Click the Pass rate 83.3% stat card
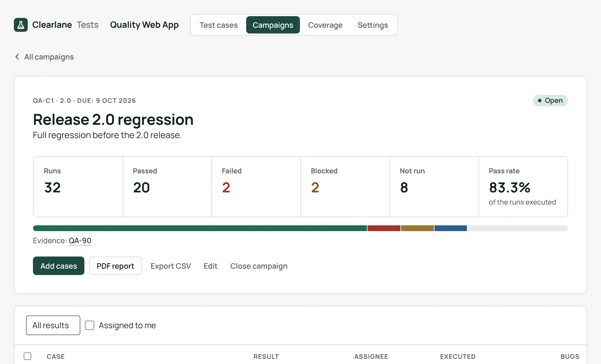Viewport: 601px width, 364px height. 523,187
